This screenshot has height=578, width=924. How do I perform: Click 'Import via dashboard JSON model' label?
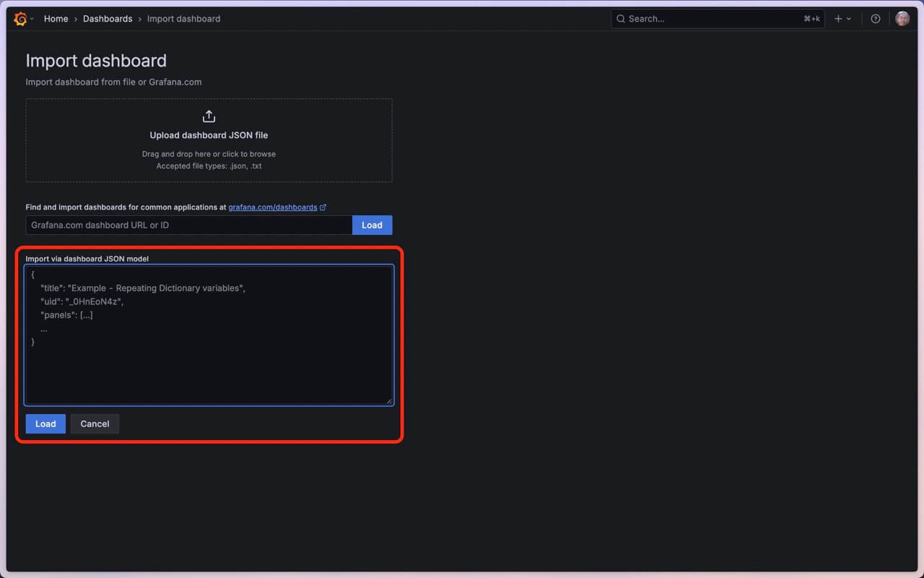point(87,259)
